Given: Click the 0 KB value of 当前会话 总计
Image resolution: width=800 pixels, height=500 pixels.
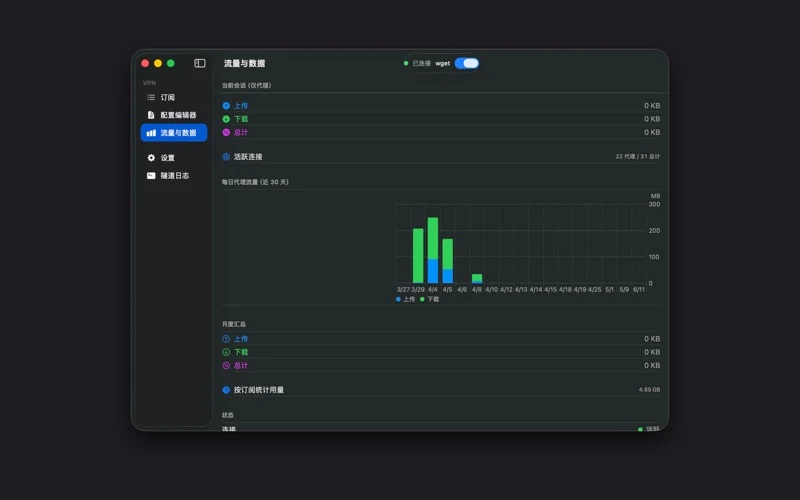Looking at the screenshot, I should tap(652, 132).
